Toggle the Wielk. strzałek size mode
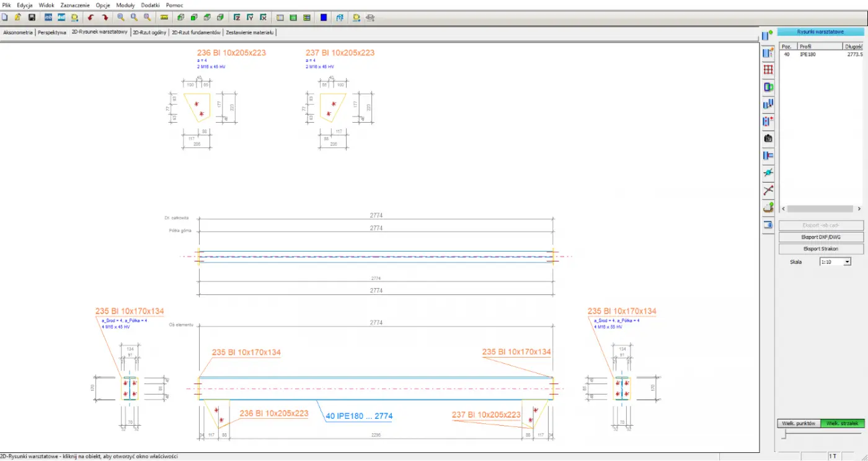868x461 pixels. (841, 423)
